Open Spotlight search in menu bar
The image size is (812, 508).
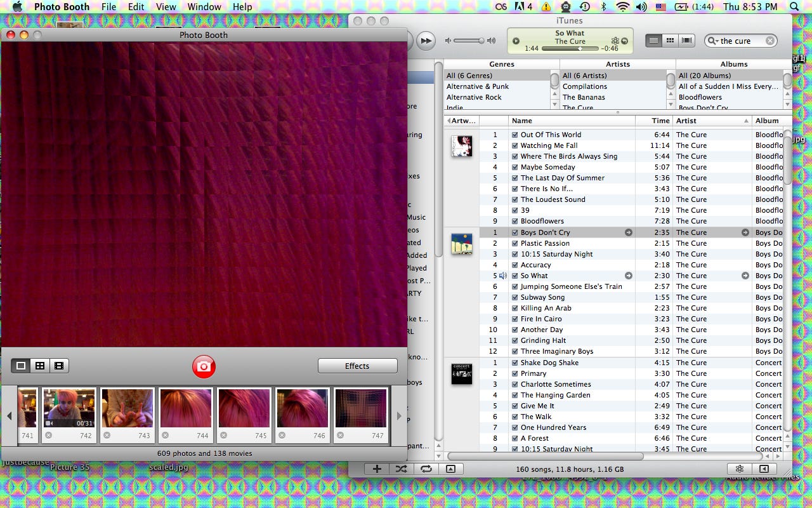click(795, 7)
